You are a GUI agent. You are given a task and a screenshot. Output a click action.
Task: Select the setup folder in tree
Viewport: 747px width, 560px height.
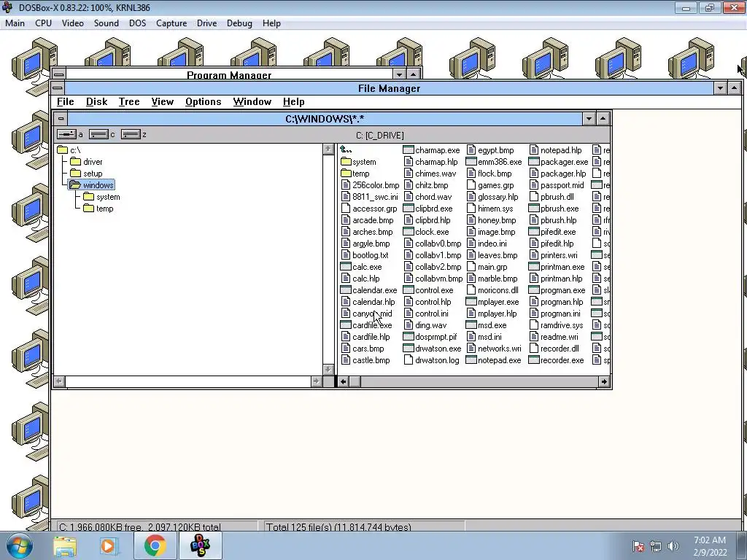point(86,174)
